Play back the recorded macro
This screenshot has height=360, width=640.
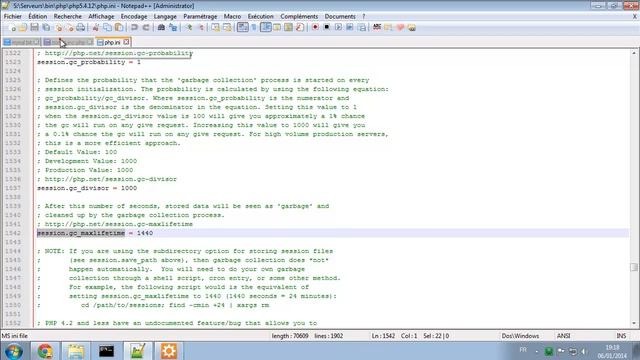(338, 27)
